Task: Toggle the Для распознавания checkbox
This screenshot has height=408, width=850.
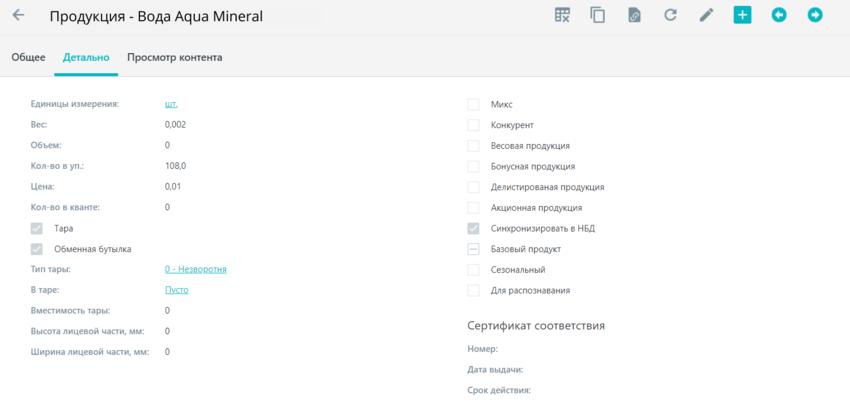Action: [473, 290]
